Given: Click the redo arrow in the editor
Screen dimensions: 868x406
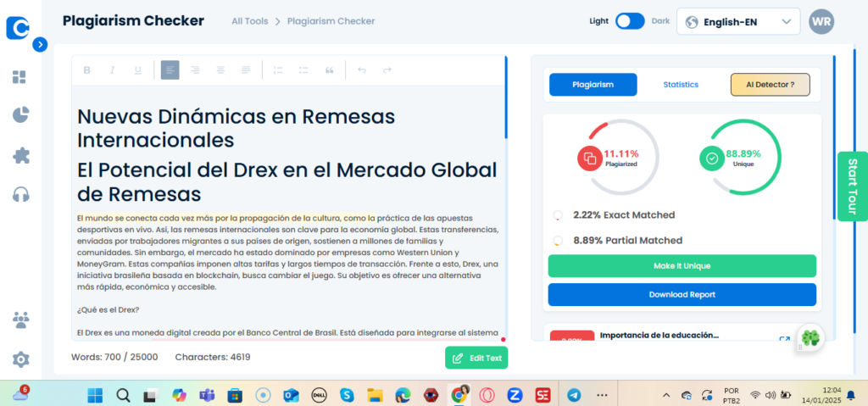Looking at the screenshot, I should pos(387,70).
